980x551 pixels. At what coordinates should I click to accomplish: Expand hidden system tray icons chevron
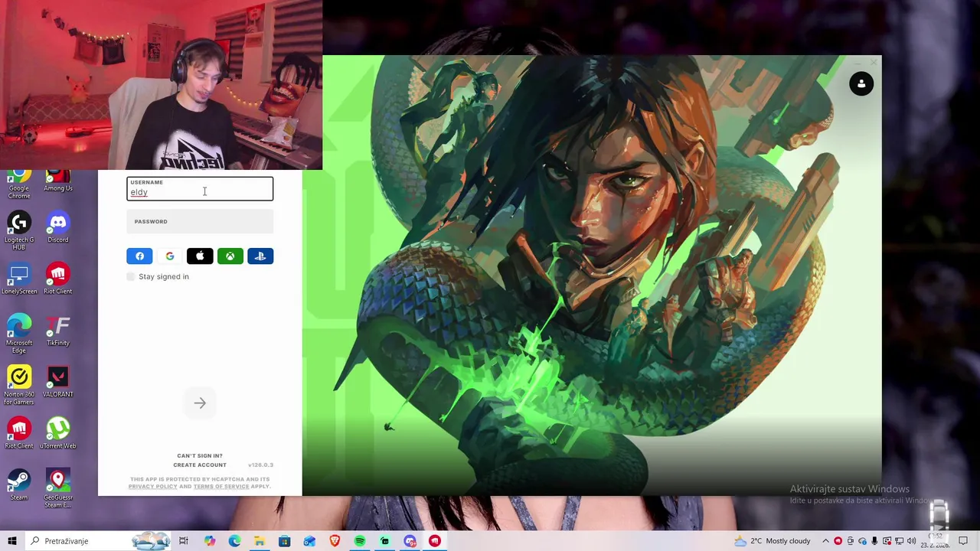(825, 541)
